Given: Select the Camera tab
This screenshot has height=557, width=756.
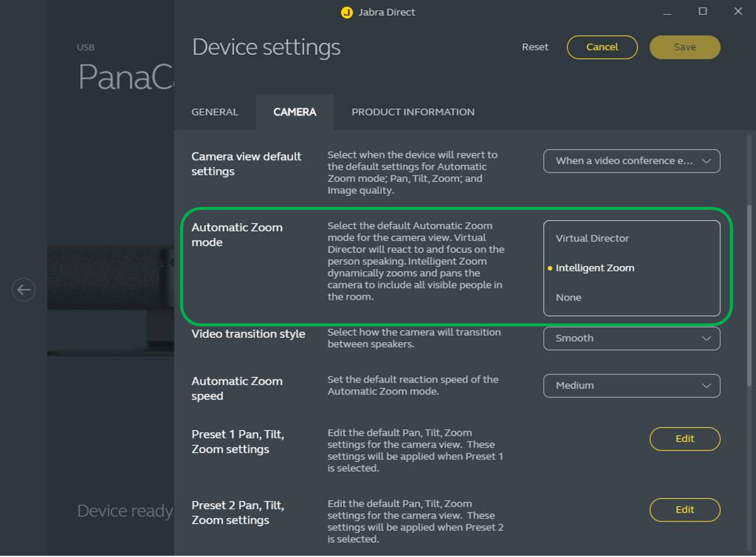Looking at the screenshot, I should [294, 112].
